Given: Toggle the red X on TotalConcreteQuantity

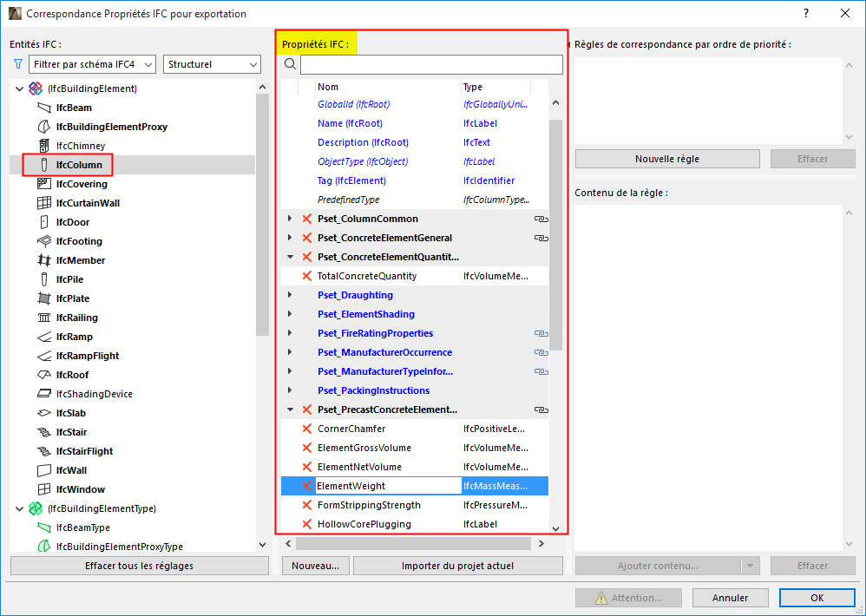Looking at the screenshot, I should (x=307, y=276).
